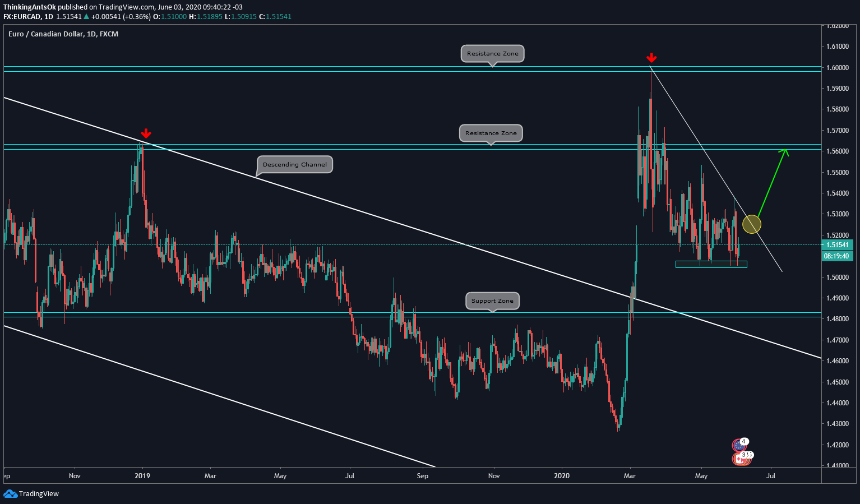The height and width of the screenshot is (504, 860).
Task: Click the Sep label on time axis
Action: [423, 476]
